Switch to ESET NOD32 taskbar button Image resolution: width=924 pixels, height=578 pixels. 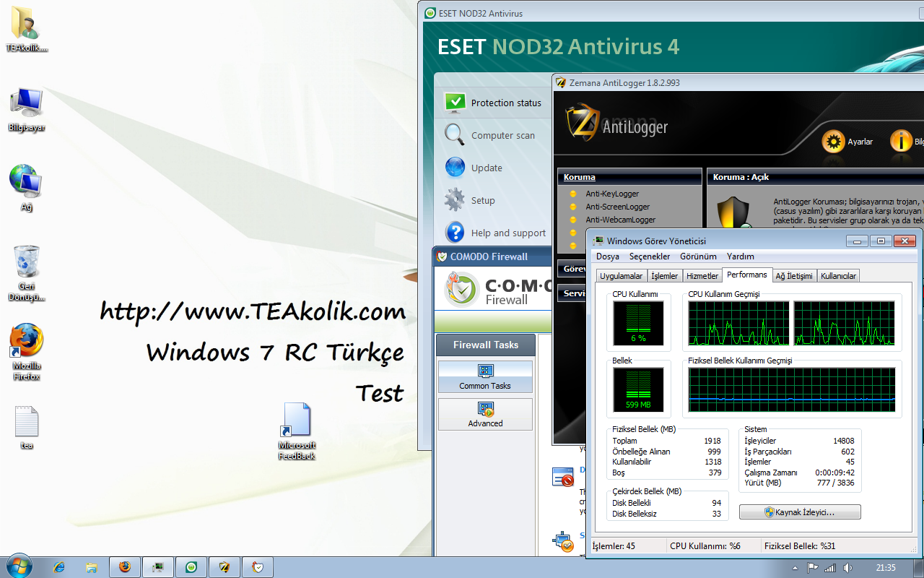click(191, 567)
